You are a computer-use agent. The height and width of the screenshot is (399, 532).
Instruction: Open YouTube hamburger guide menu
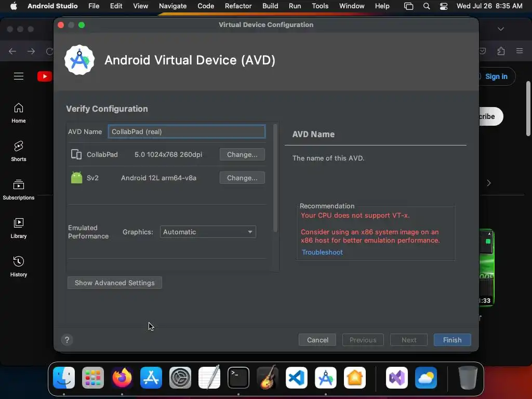tap(19, 76)
